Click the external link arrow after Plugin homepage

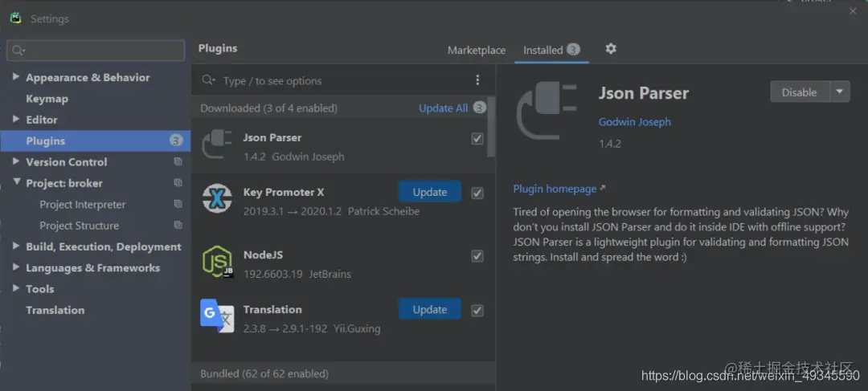(x=602, y=189)
